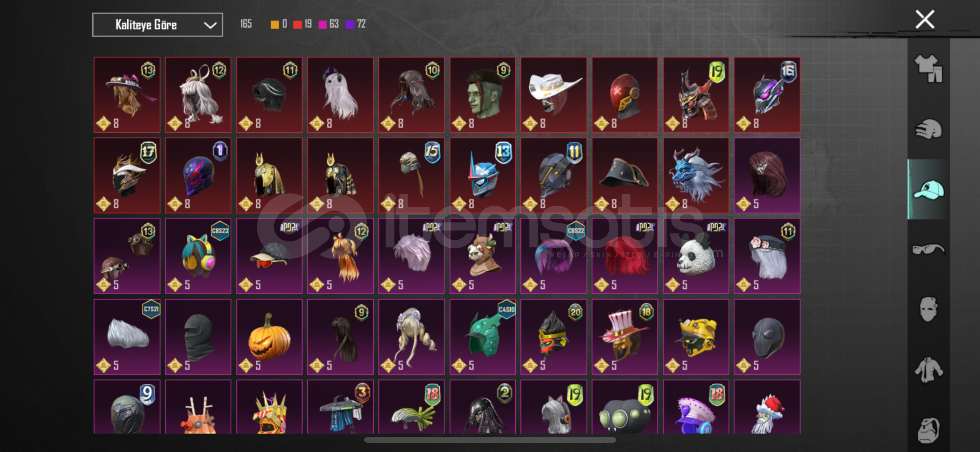Select the white cowboy hat item
The image size is (980, 452).
[x=553, y=95]
